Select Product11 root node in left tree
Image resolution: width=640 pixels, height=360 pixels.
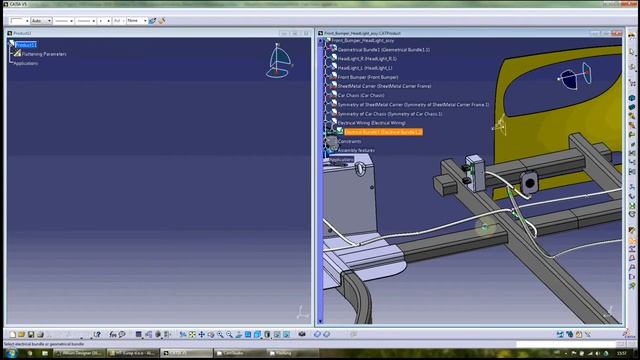26,44
